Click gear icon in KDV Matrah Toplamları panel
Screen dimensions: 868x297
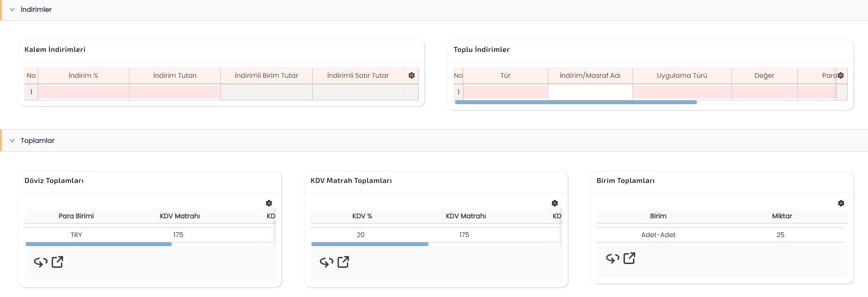click(555, 203)
